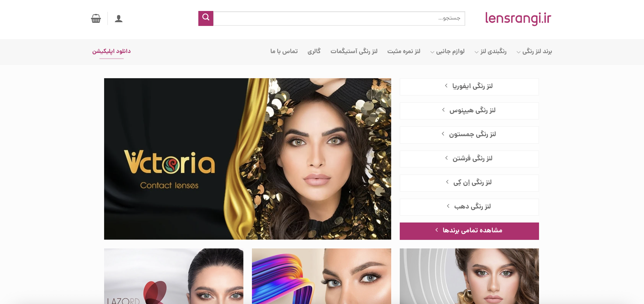
Task: Open the Victoria Contact lenses banner
Action: (x=248, y=159)
